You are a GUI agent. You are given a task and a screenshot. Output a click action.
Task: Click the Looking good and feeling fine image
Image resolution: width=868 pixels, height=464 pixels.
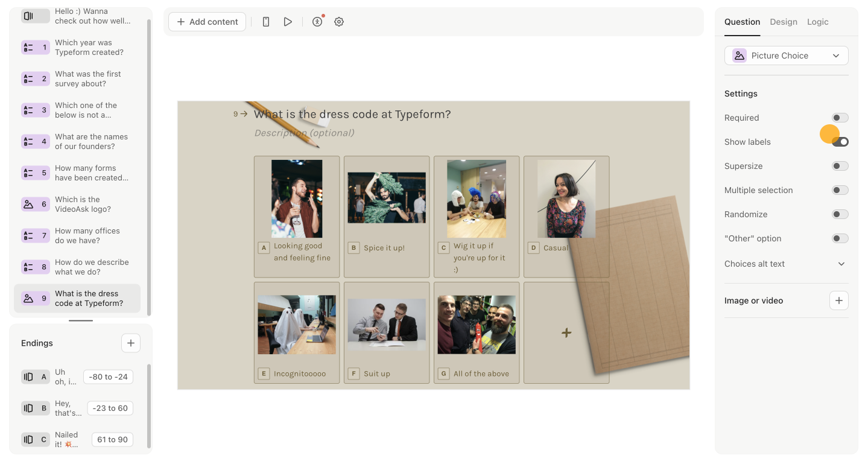[297, 199]
